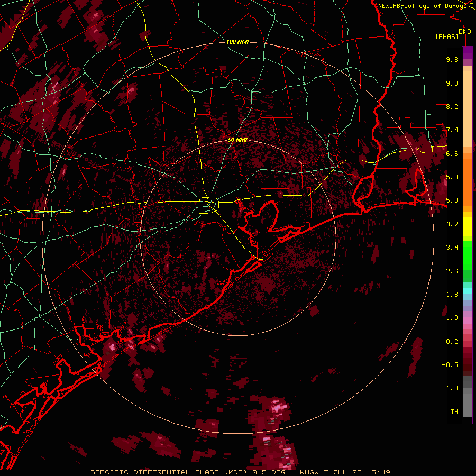The image size is (476, 476).
Task: Pick the cyan band on the color bar
Action: 467,291
